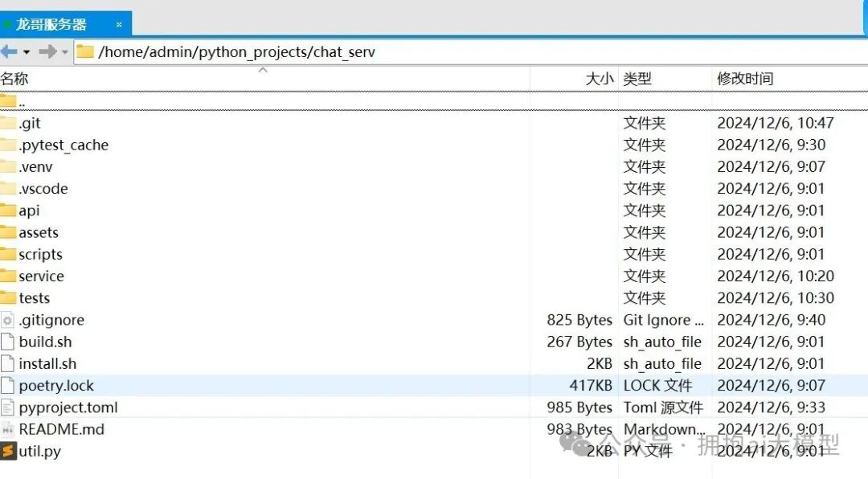Select the tests folder icon
Image resolution: width=868 pixels, height=479 pixels.
pyautogui.click(x=8, y=298)
